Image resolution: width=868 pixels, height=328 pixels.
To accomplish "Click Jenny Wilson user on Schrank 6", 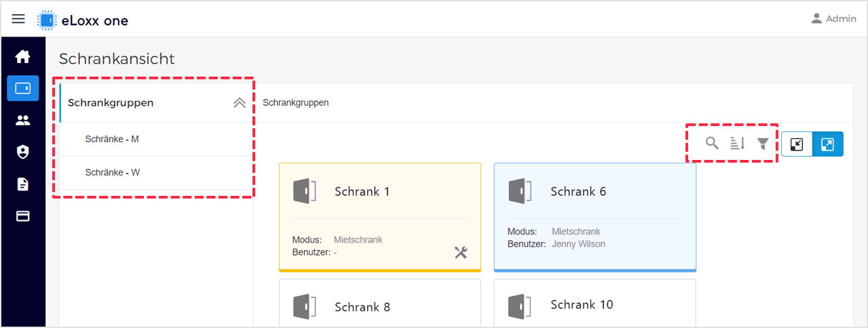I will [579, 244].
